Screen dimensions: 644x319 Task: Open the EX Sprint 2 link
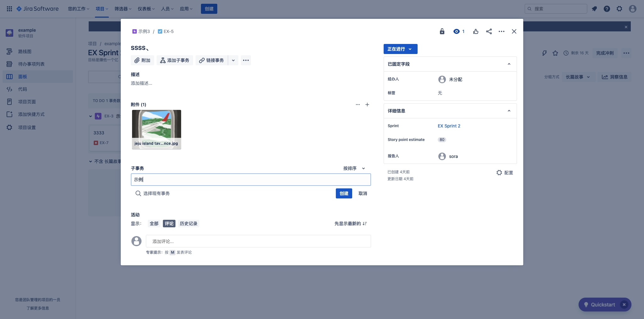tap(449, 126)
